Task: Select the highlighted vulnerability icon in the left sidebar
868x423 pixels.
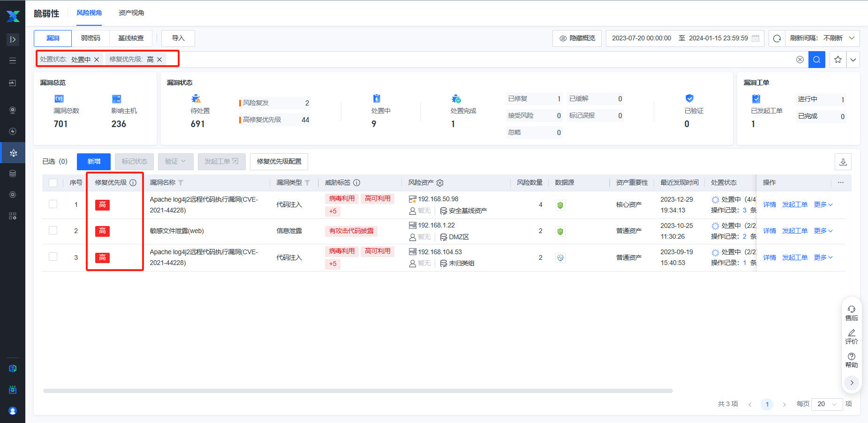Action: click(x=13, y=152)
